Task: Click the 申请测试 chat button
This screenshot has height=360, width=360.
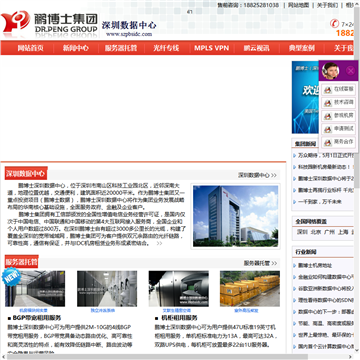Action: [x=338, y=129]
